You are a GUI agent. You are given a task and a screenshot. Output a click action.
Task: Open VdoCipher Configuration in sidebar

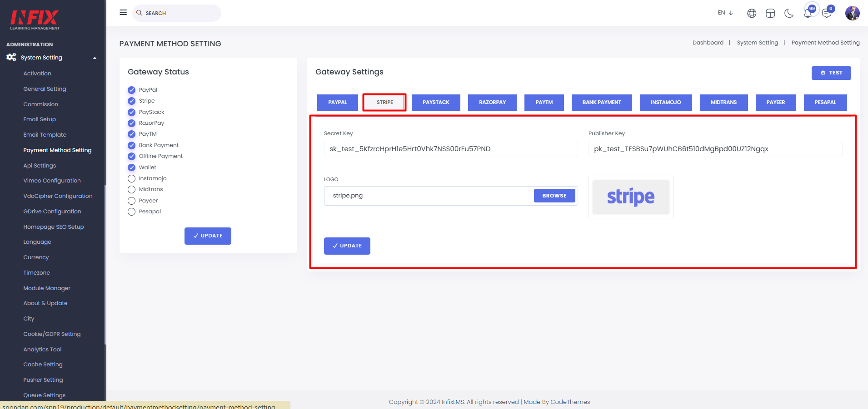click(x=58, y=196)
